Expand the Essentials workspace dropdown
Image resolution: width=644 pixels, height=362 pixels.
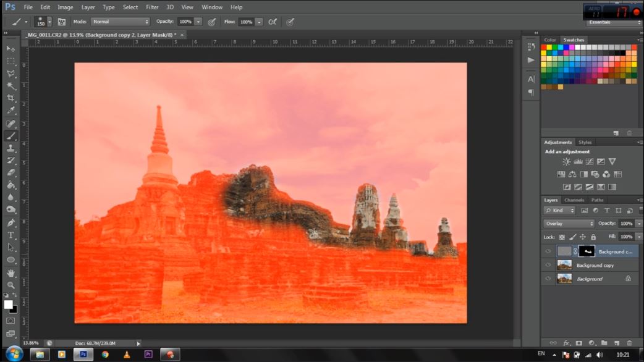[614, 22]
